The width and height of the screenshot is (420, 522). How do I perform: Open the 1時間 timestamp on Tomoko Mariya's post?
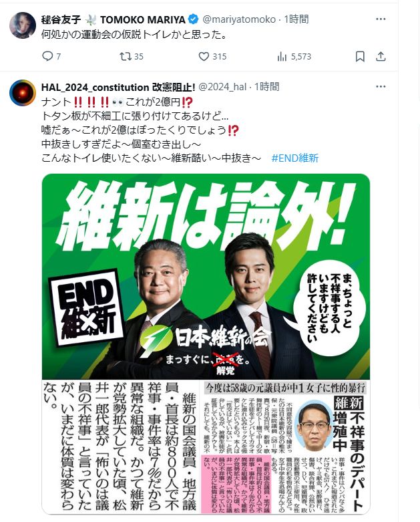coord(296,19)
